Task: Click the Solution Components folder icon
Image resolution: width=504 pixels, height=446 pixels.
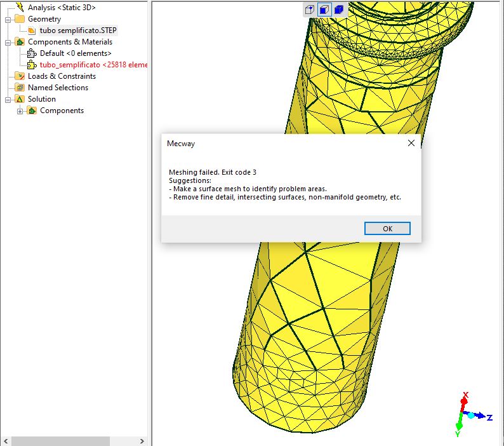Action: click(x=32, y=111)
